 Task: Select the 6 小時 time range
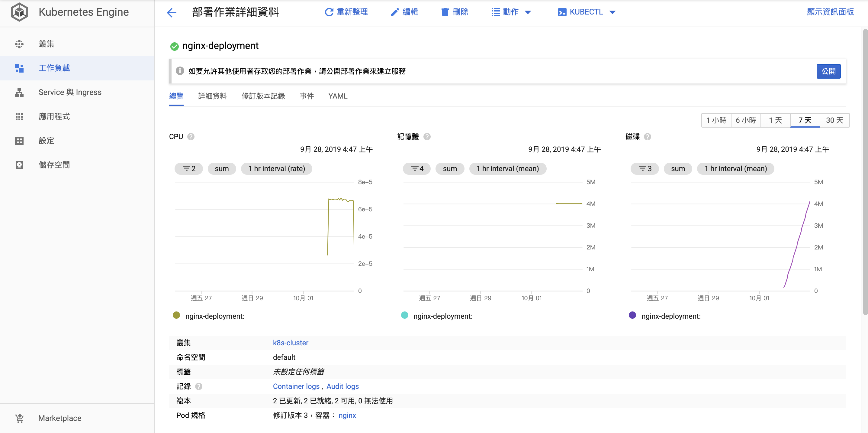click(x=746, y=120)
